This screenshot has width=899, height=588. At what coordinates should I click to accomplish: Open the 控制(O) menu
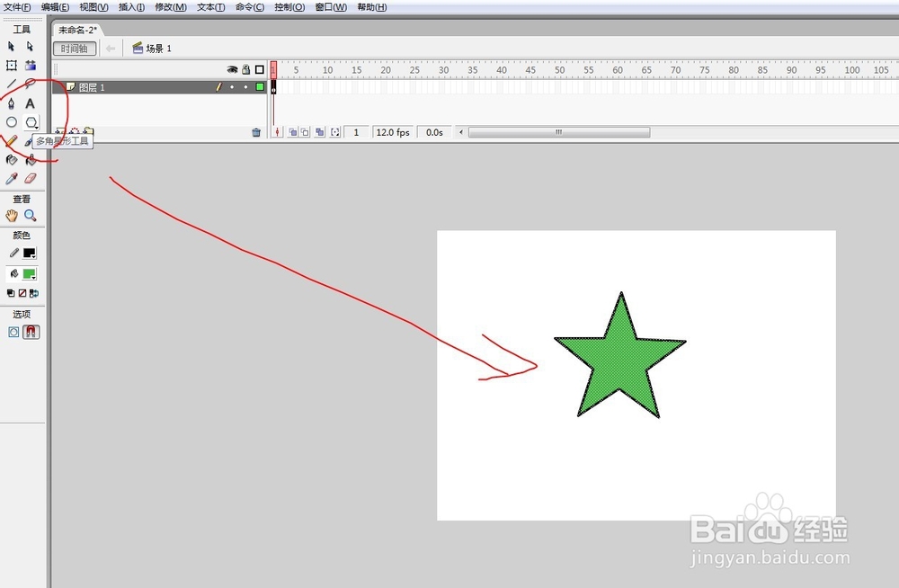[x=289, y=7]
